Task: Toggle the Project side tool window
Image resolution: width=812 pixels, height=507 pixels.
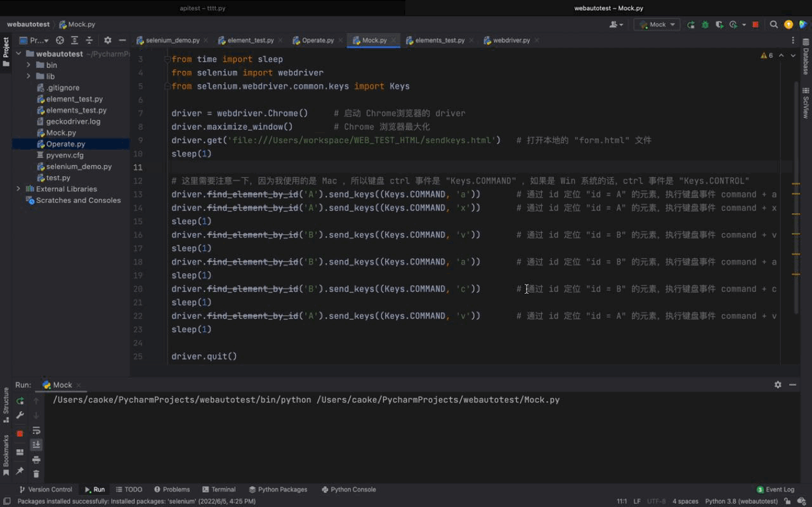Action: [x=6, y=52]
